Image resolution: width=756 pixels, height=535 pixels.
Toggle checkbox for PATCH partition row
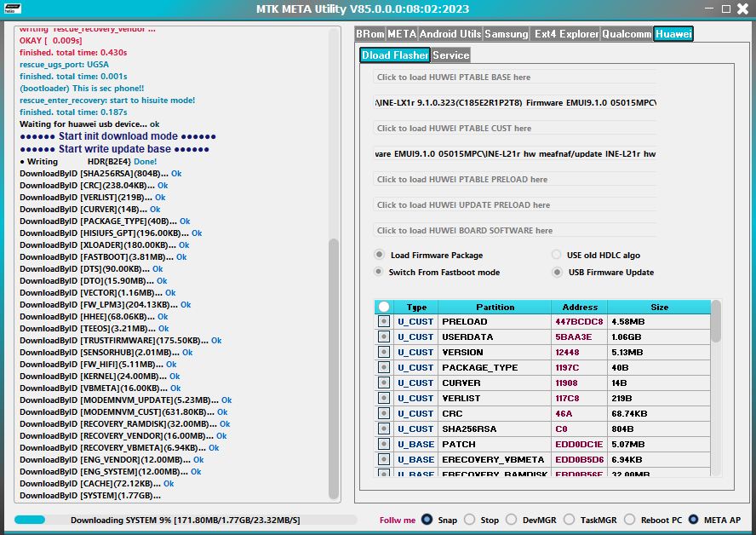[x=384, y=445]
